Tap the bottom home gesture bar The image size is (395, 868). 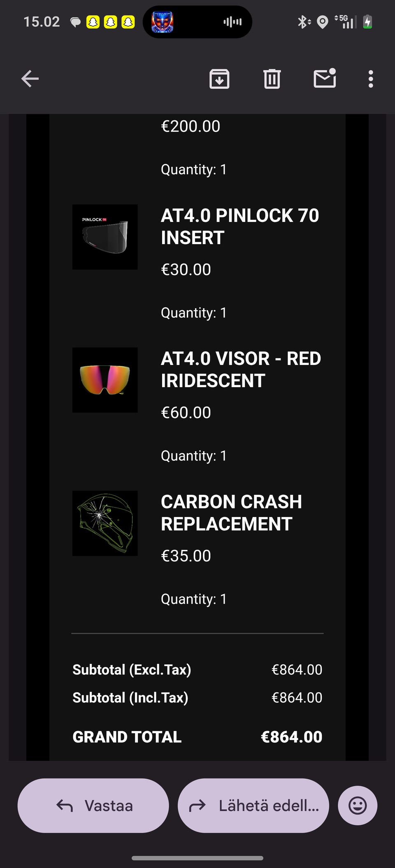[197, 858]
